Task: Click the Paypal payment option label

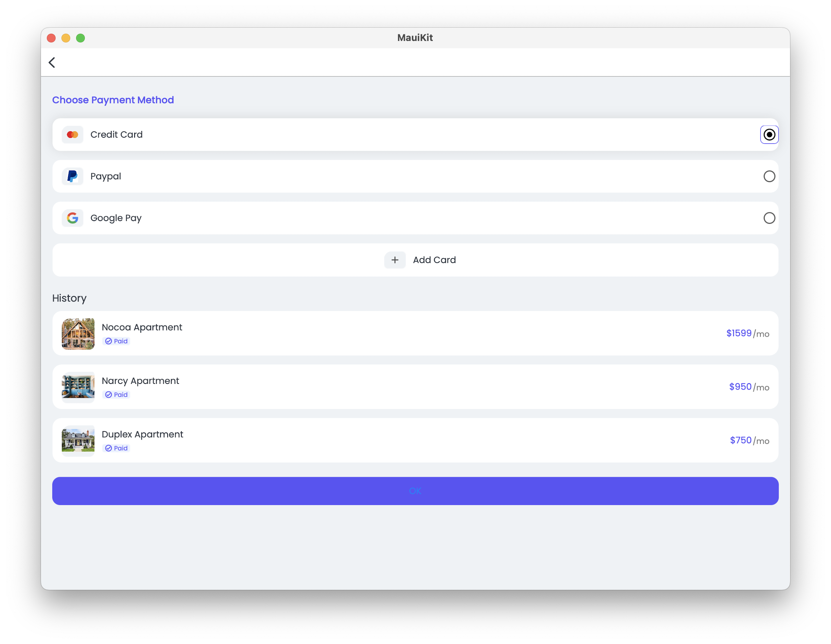Action: point(106,176)
